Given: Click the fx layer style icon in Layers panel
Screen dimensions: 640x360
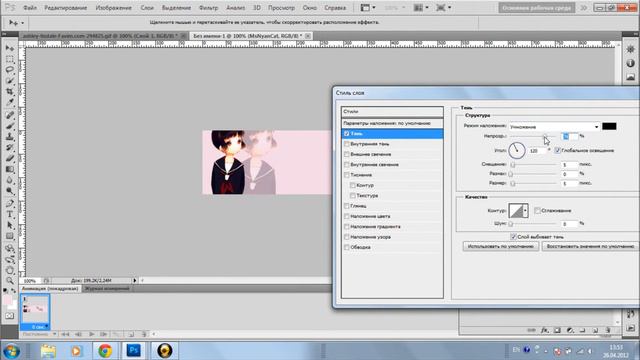Looking at the screenshot, I should pyautogui.click(x=544, y=330).
